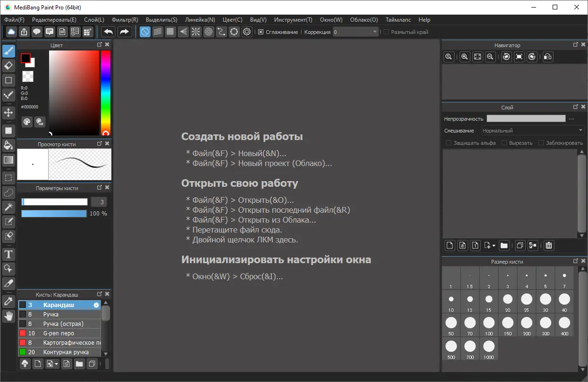Screen dimensions: 588x382
Task: Enable the Вырезать checkbox
Action: point(504,143)
